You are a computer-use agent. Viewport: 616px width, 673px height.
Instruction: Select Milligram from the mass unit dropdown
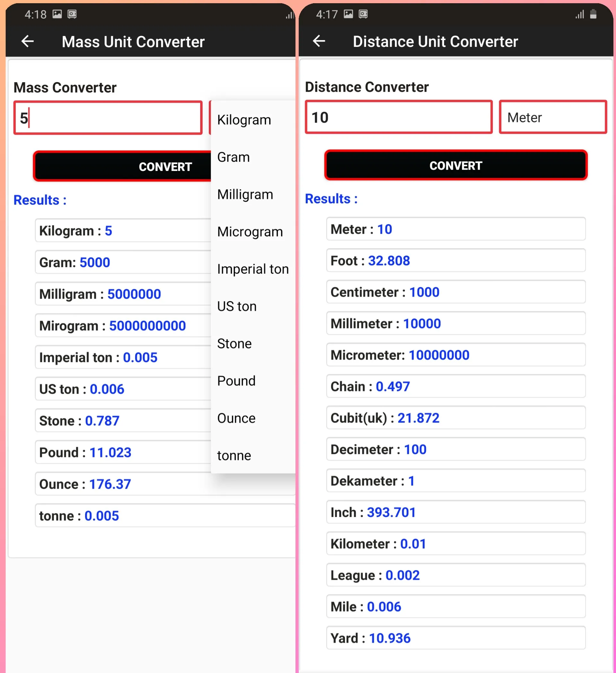pyautogui.click(x=245, y=195)
